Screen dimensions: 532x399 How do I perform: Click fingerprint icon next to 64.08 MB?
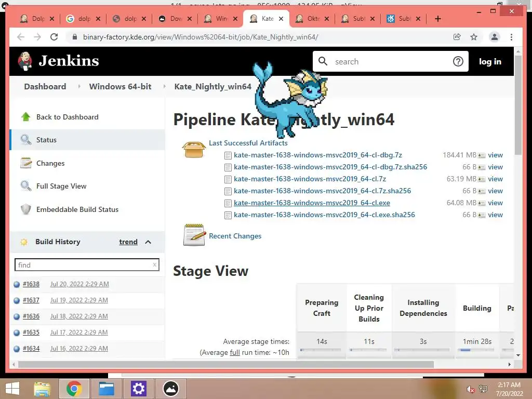pyautogui.click(x=482, y=203)
